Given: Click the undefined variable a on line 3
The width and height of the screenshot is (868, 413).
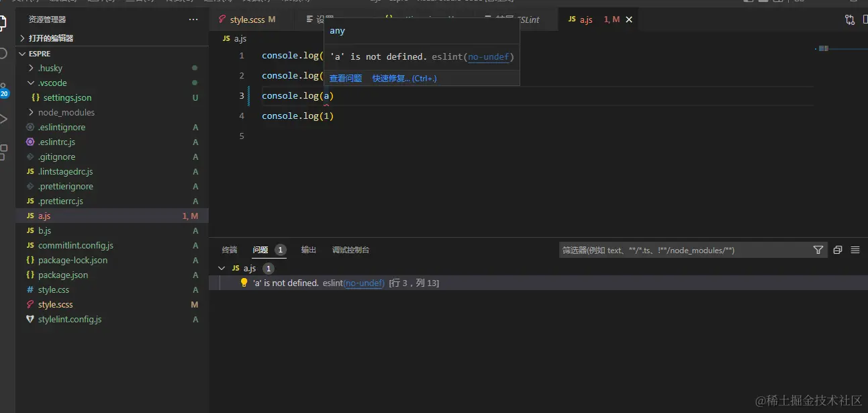Looking at the screenshot, I should coord(326,96).
